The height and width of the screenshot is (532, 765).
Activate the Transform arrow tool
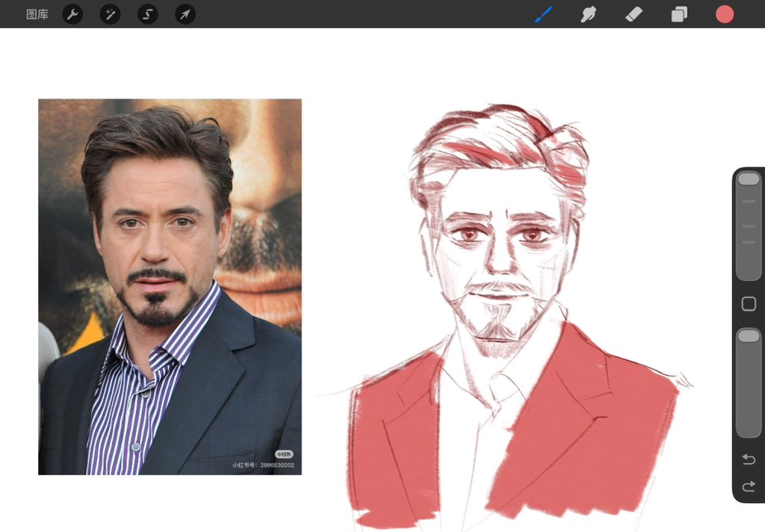click(185, 14)
